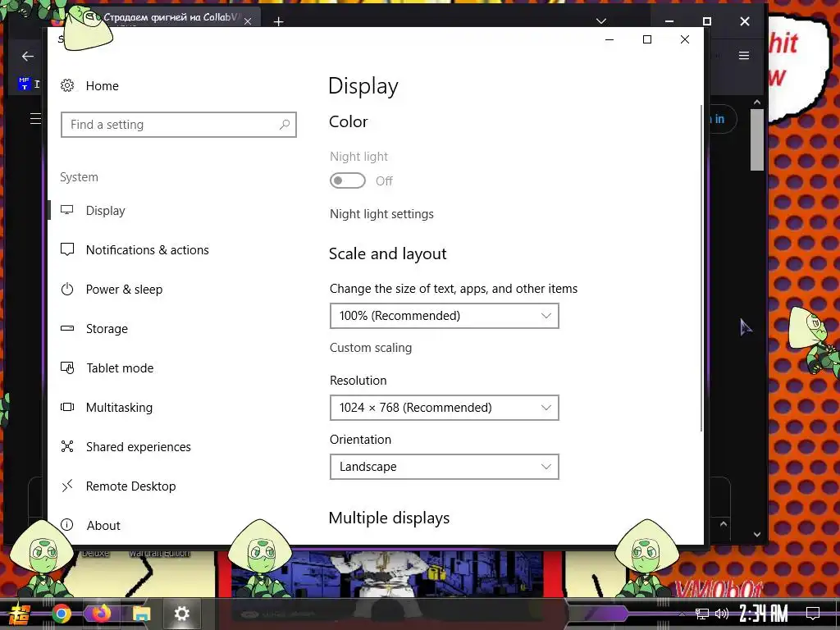The height and width of the screenshot is (630, 840).
Task: Open the network icon in the system tray
Action: coord(701,614)
